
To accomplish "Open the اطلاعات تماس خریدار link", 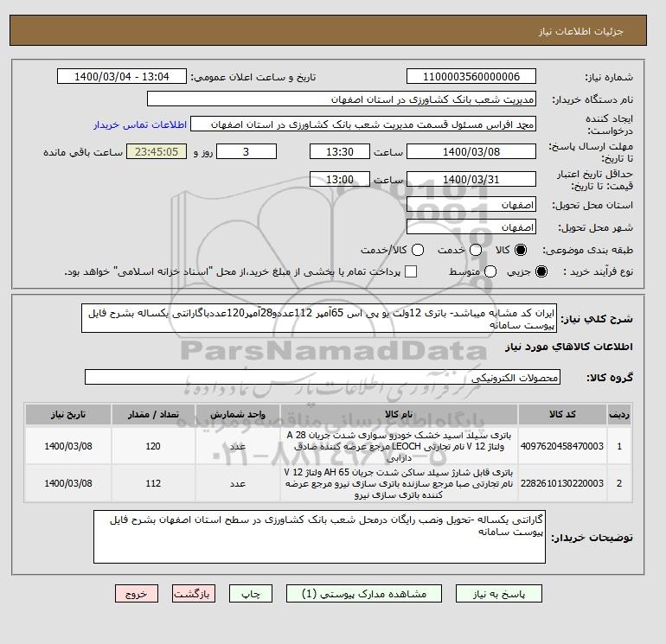I will [x=140, y=124].
